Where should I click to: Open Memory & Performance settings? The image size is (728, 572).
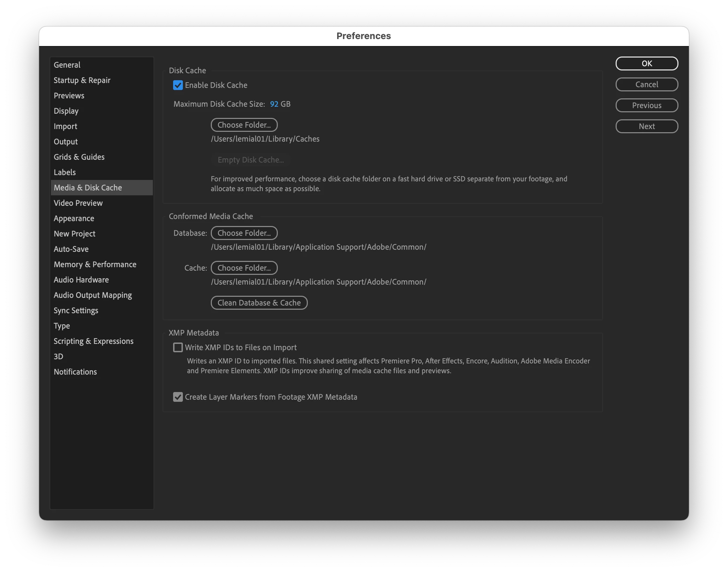95,264
